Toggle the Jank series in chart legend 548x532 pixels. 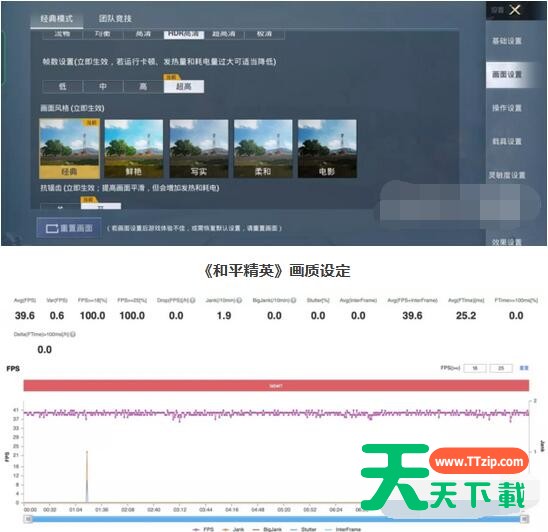[233, 529]
